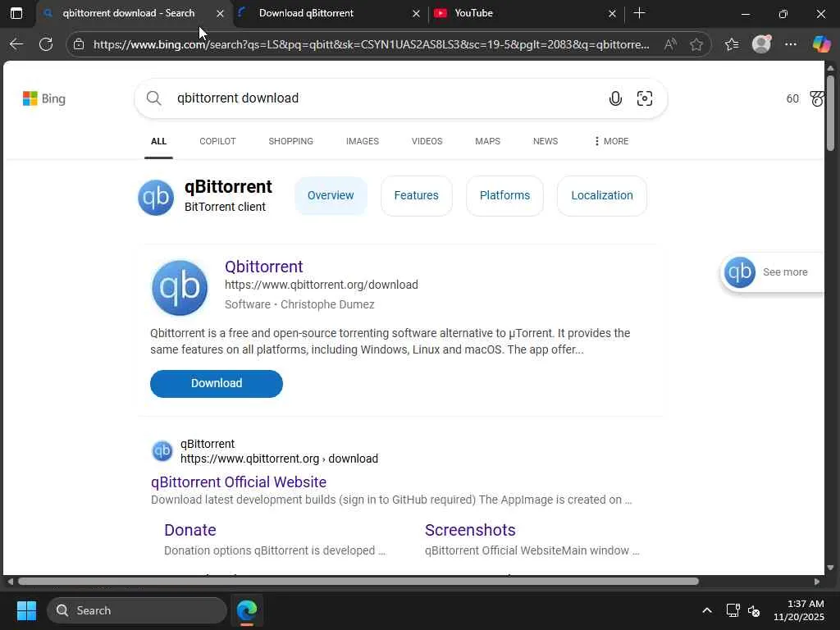The image size is (840, 630).
Task: Click the taskbar Search box
Action: point(137,610)
